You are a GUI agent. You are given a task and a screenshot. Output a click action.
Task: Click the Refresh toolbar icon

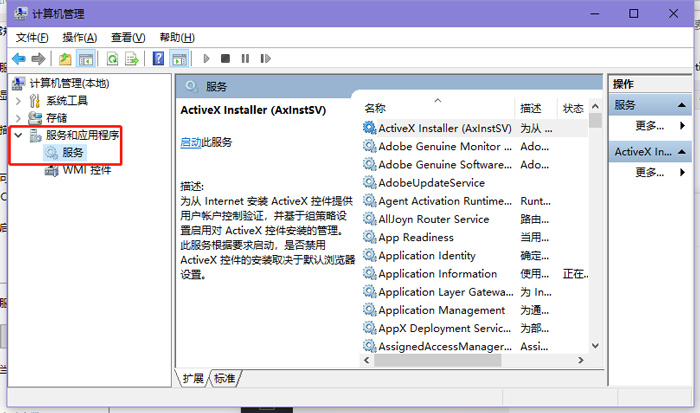(113, 59)
